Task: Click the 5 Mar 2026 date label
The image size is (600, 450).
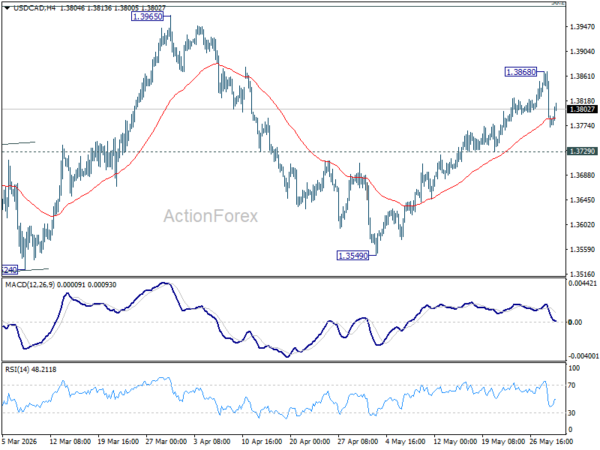Action: [19, 441]
